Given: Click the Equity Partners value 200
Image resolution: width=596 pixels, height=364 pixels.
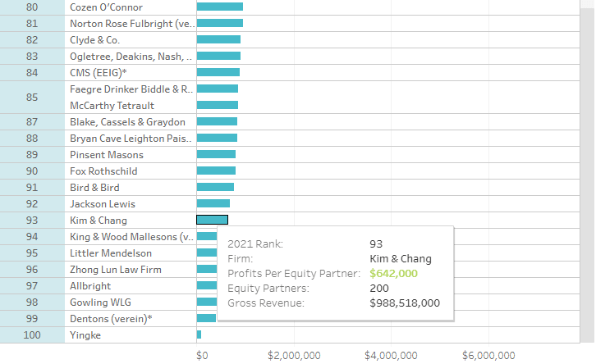Looking at the screenshot, I should pos(379,288).
